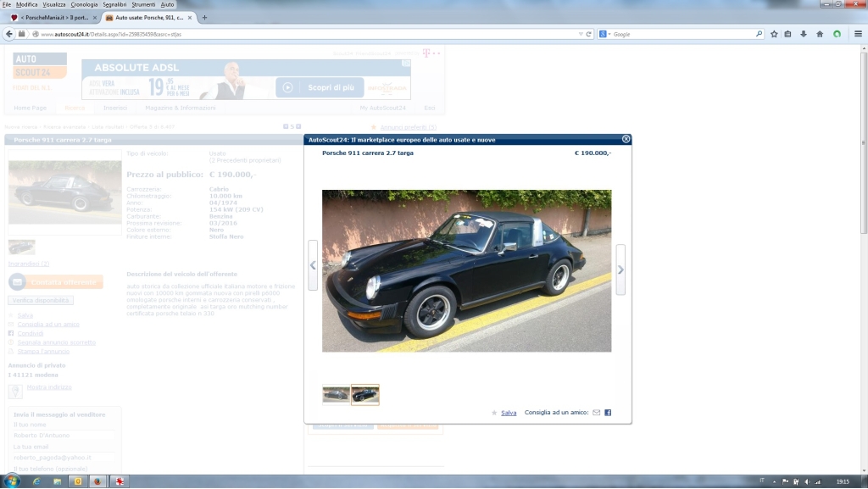868x489 pixels.
Task: Share listing via email icon in popup
Action: (596, 413)
